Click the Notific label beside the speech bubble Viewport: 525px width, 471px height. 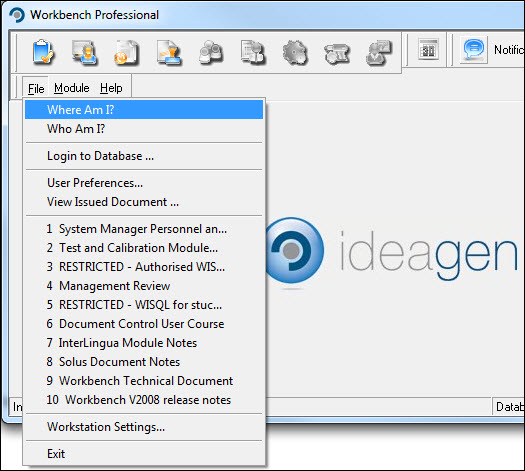pyautogui.click(x=509, y=50)
